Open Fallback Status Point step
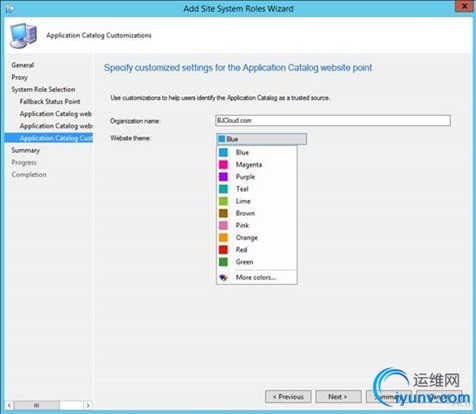The width and height of the screenshot is (476, 414). pyautogui.click(x=50, y=102)
